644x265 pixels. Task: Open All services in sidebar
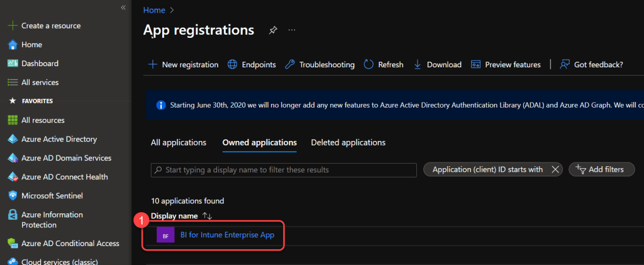point(40,82)
